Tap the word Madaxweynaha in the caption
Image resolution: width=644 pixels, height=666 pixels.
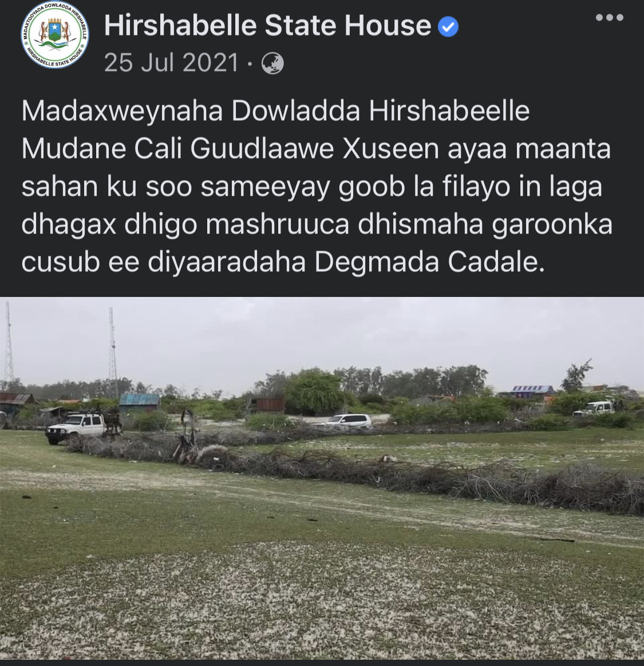pyautogui.click(x=122, y=111)
